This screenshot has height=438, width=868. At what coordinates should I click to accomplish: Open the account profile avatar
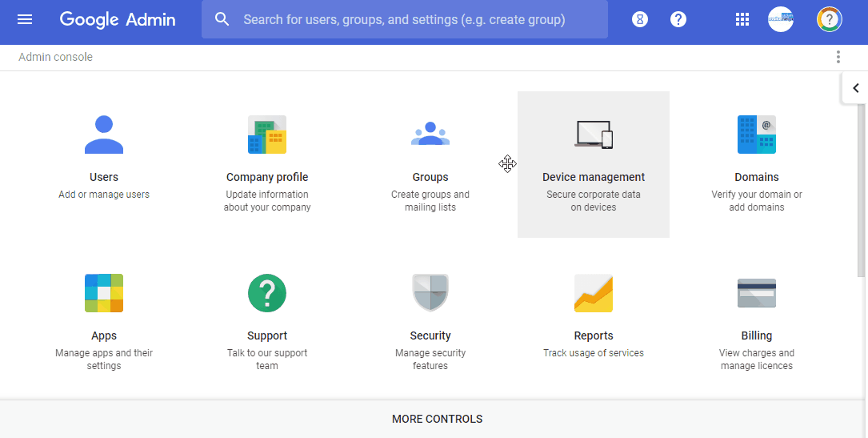click(830, 19)
